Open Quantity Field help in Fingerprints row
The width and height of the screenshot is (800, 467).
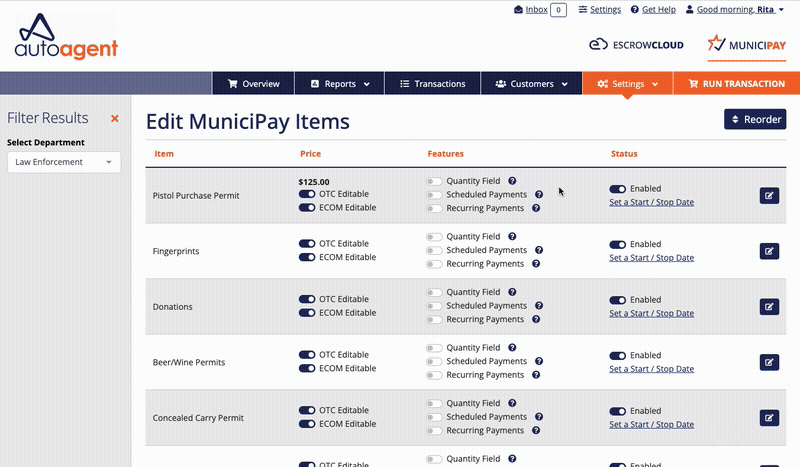(x=512, y=236)
